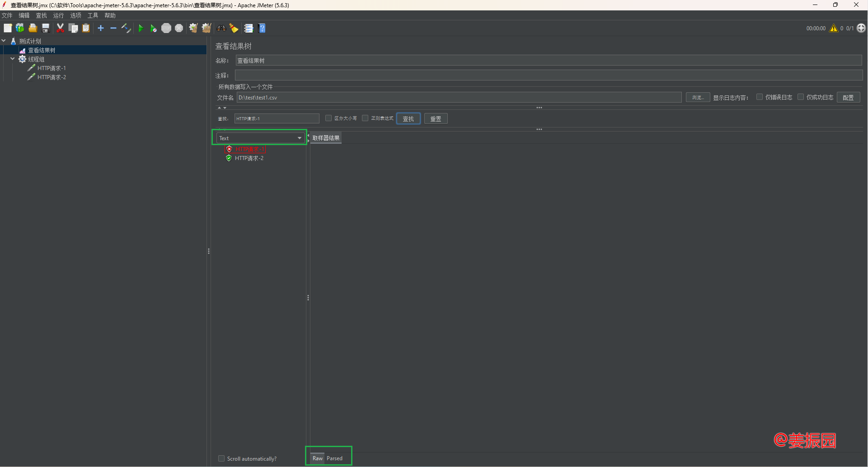Select 线程组 in the test plan tree

coord(36,59)
